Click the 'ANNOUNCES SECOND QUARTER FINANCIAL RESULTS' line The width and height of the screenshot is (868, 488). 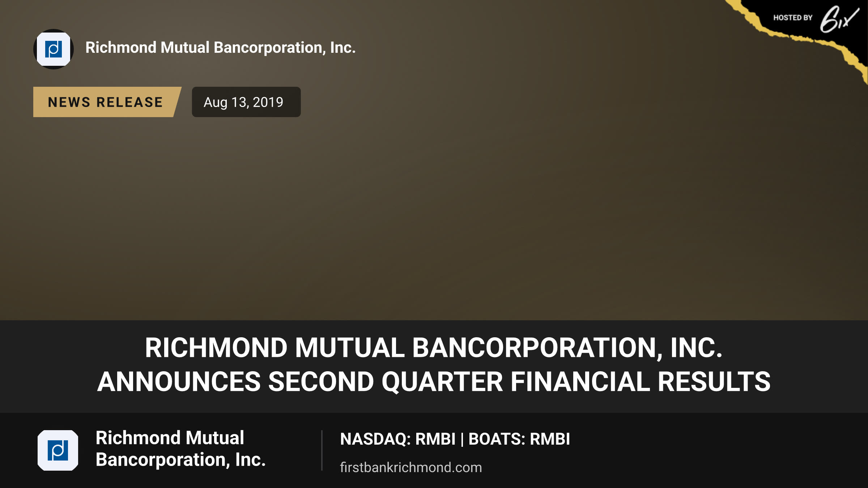pos(434,382)
